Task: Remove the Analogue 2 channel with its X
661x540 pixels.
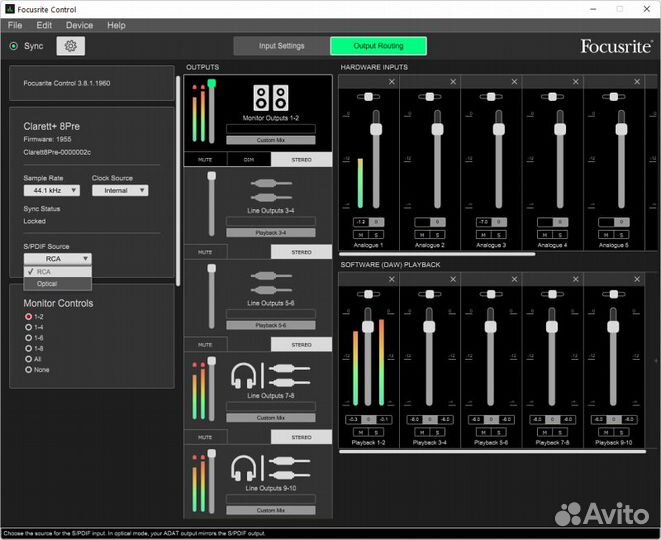Action: point(453,82)
